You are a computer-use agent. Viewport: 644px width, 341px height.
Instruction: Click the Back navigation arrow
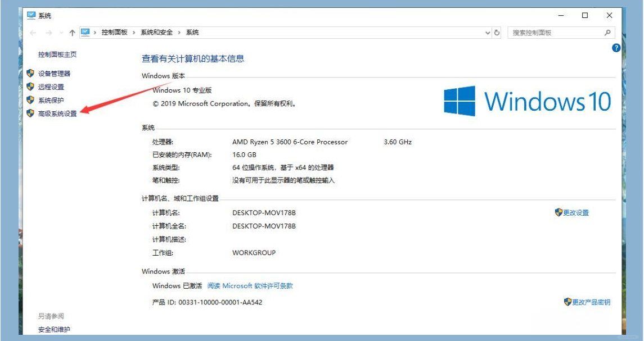33,33
